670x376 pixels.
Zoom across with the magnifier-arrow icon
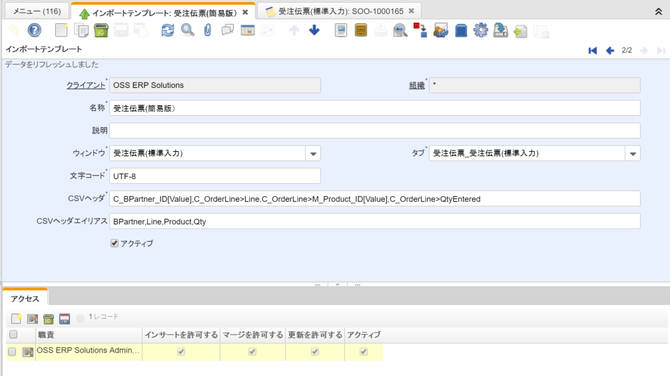coord(400,30)
